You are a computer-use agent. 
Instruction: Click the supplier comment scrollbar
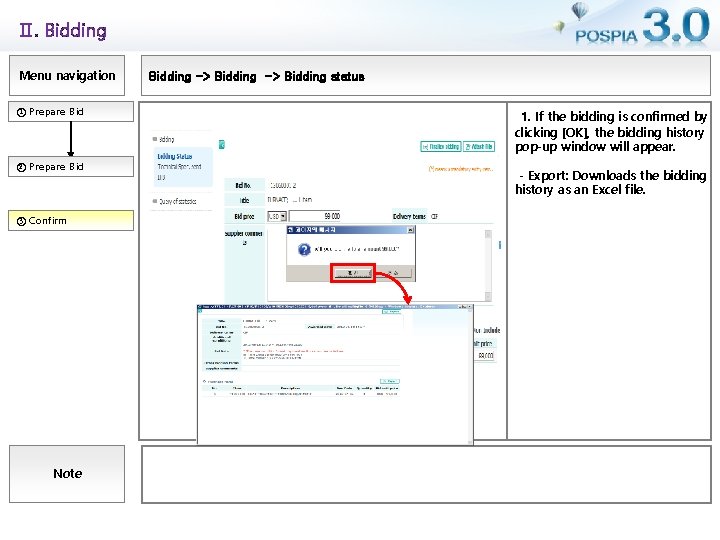tap(488, 265)
